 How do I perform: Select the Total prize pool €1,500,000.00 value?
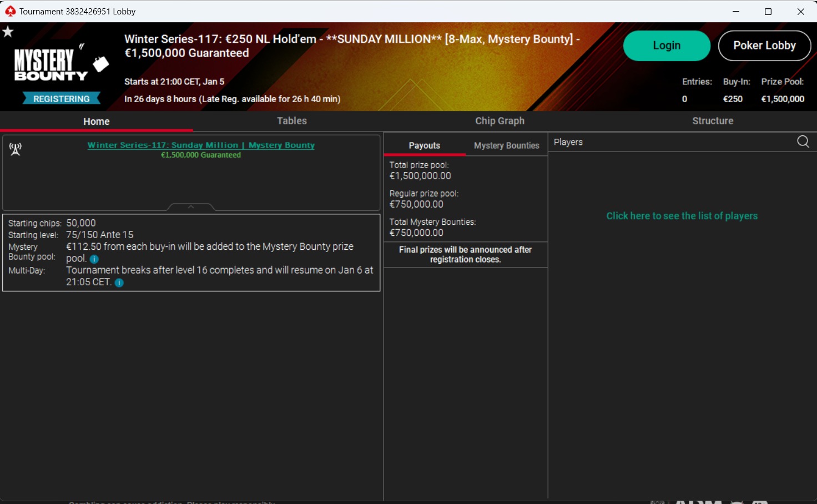click(420, 176)
